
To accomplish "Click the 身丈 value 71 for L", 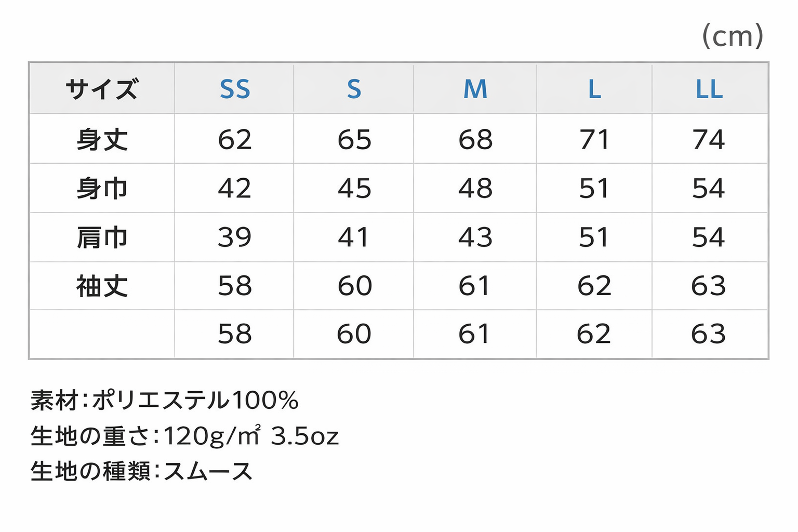I will 594,139.
